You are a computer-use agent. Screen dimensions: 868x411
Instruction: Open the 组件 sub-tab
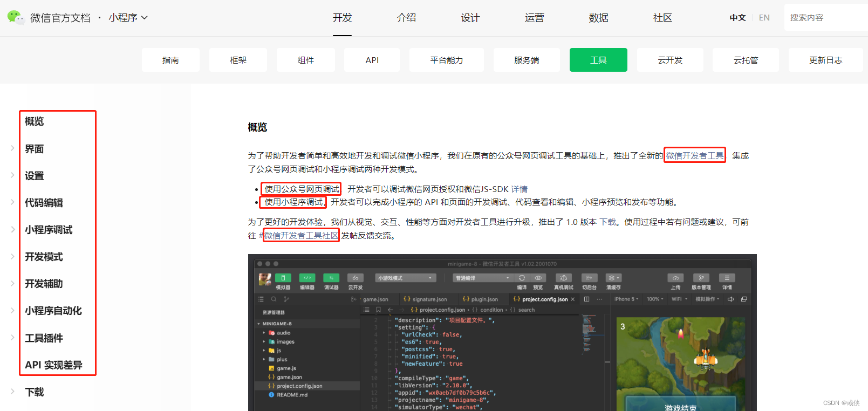pos(305,60)
